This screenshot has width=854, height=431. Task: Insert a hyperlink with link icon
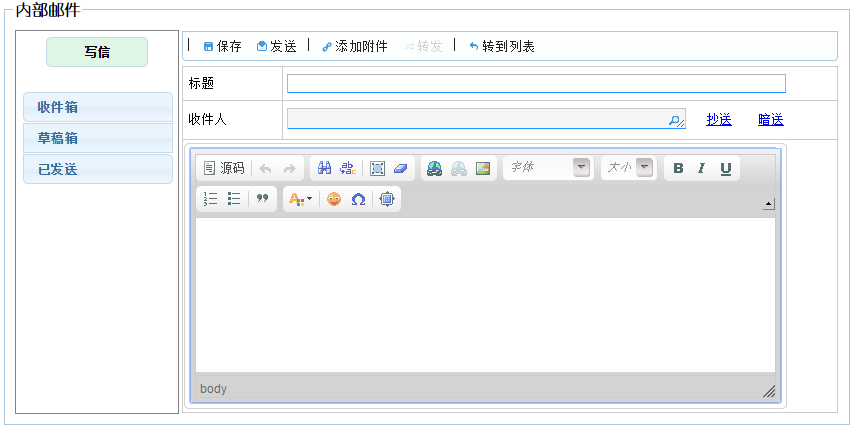(x=434, y=168)
